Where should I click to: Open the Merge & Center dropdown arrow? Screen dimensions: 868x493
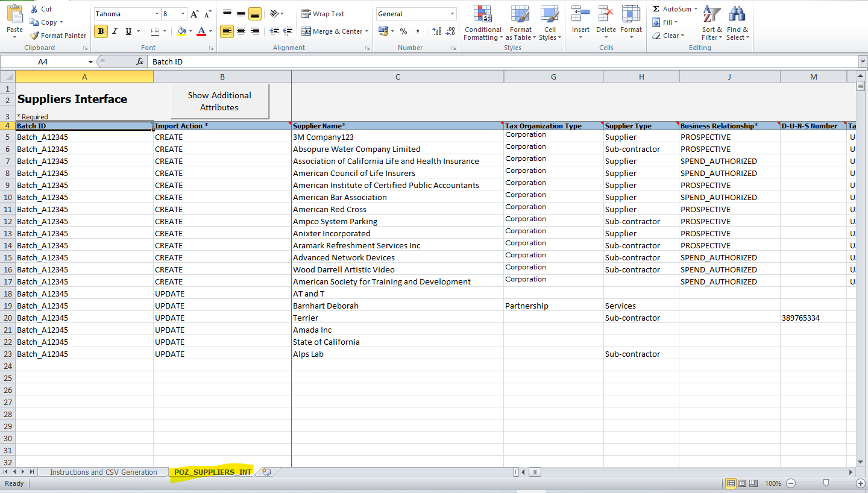coord(368,31)
